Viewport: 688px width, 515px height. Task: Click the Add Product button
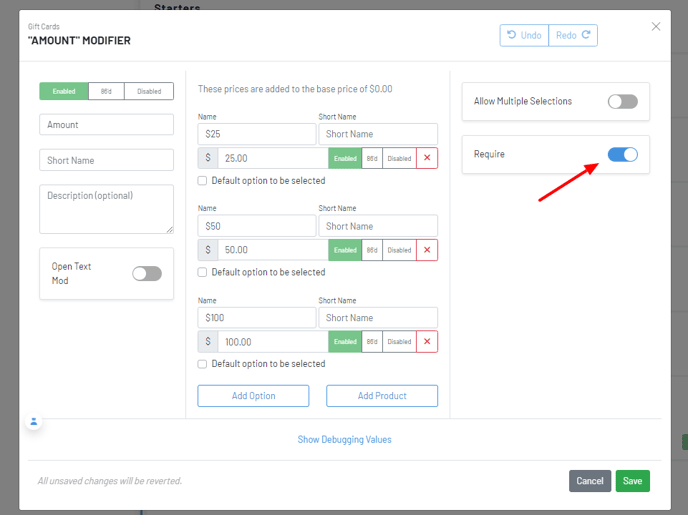(x=382, y=396)
